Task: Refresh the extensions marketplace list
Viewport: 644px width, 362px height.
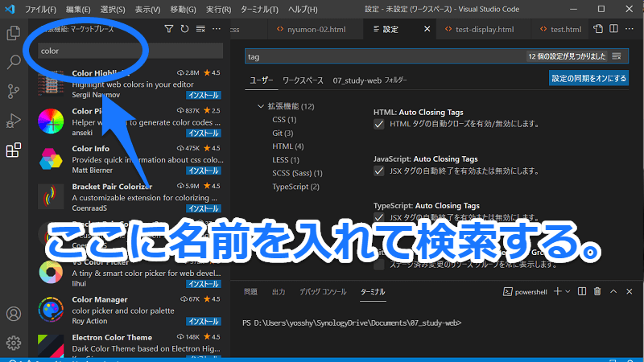Action: tap(184, 29)
